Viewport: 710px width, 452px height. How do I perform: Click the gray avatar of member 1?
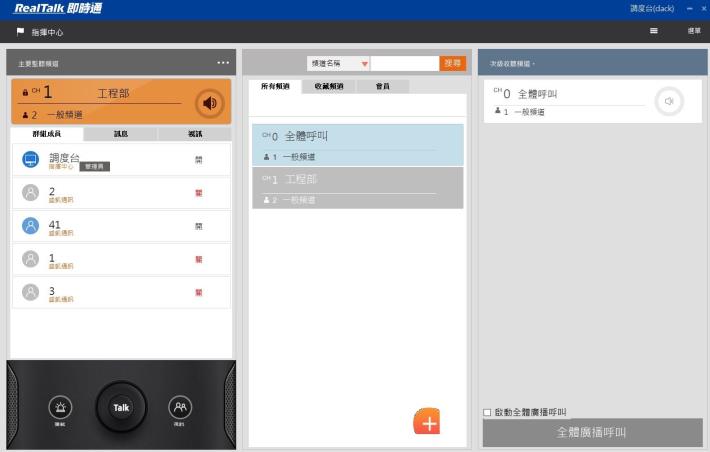[30, 259]
